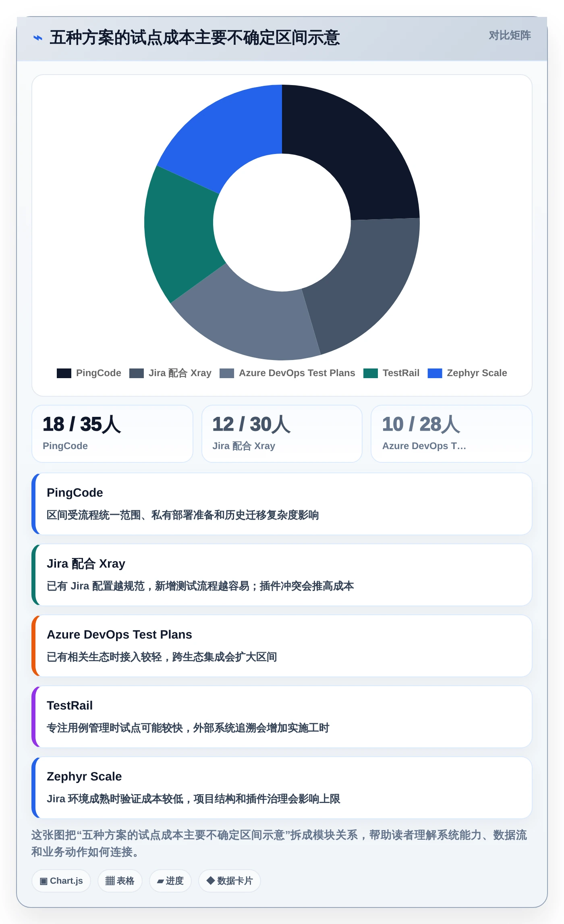Screen dimensions: 564x924
Task: Click the Chart.js tag chip
Action: click(x=61, y=881)
